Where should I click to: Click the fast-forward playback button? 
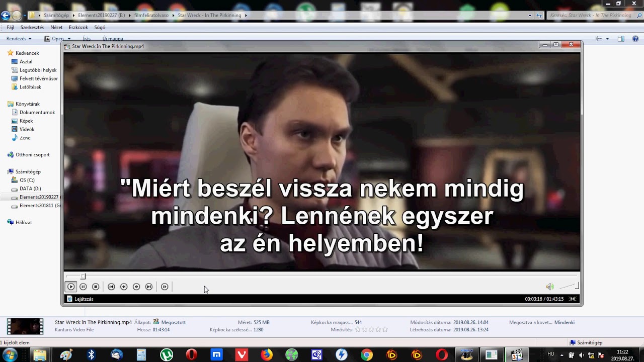136,287
